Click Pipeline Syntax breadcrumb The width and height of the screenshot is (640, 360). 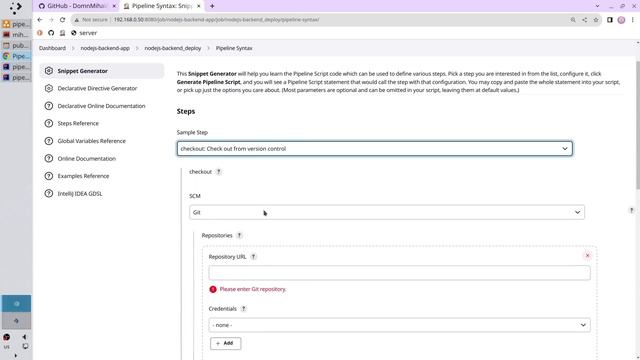pyautogui.click(x=234, y=48)
